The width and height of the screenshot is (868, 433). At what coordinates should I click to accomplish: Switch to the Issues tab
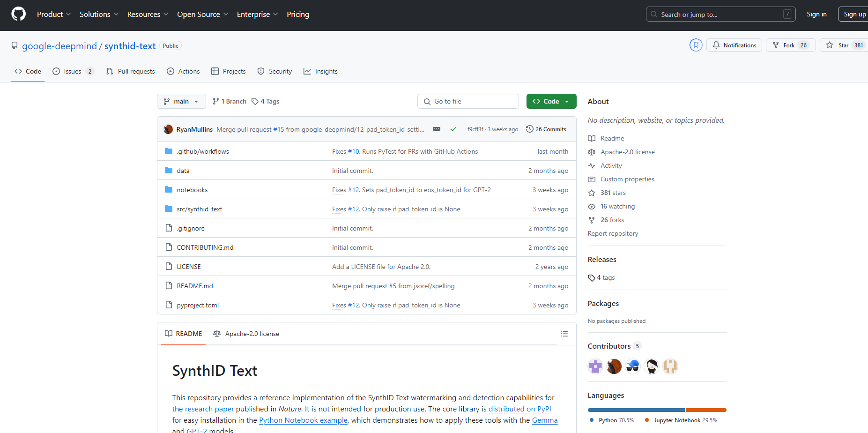(73, 71)
